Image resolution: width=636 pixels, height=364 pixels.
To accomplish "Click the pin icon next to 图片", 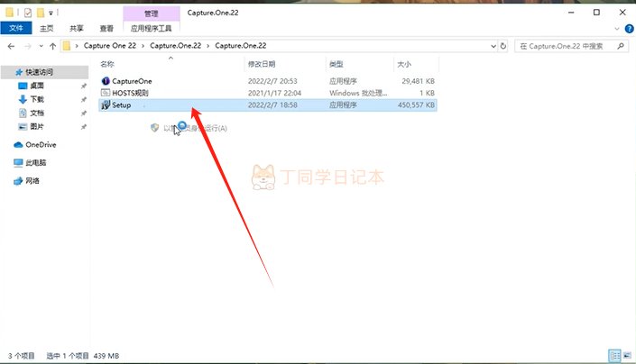I will coord(84,127).
